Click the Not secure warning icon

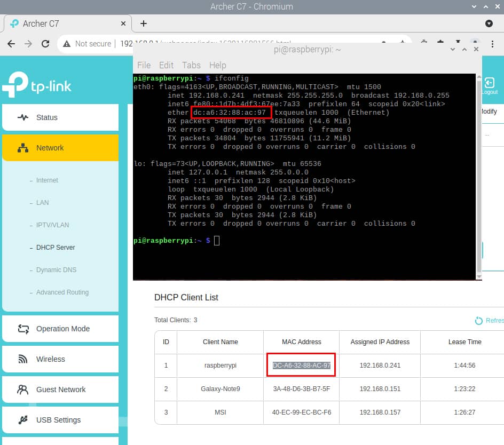(x=67, y=44)
